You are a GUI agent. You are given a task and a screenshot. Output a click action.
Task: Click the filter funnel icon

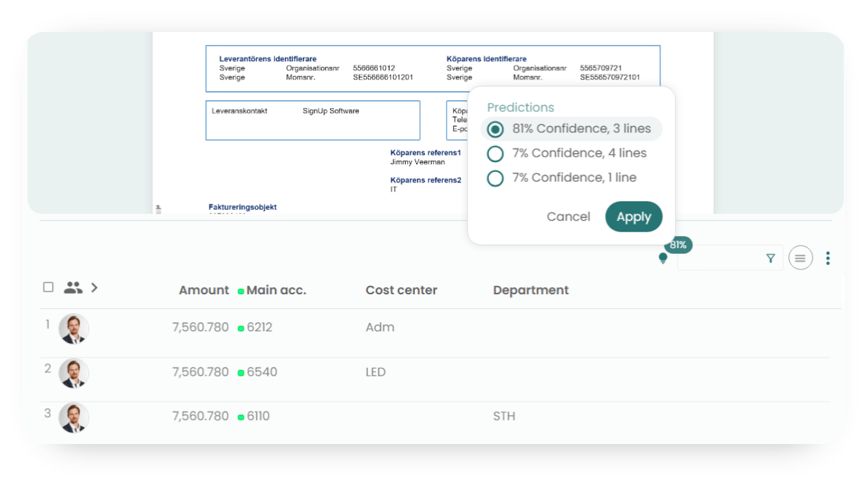(771, 258)
